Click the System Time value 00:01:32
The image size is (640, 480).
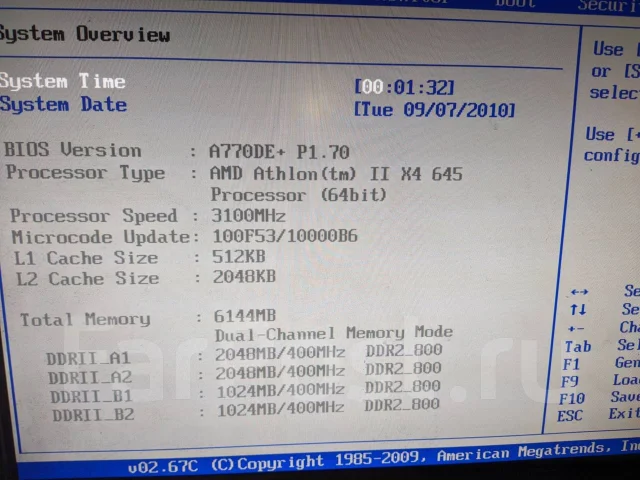(404, 87)
